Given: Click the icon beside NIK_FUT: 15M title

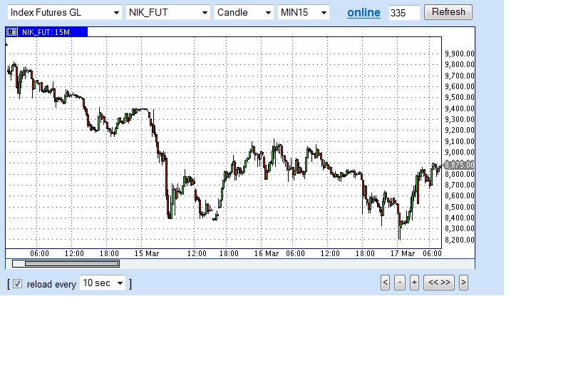Looking at the screenshot, I should [x=11, y=32].
